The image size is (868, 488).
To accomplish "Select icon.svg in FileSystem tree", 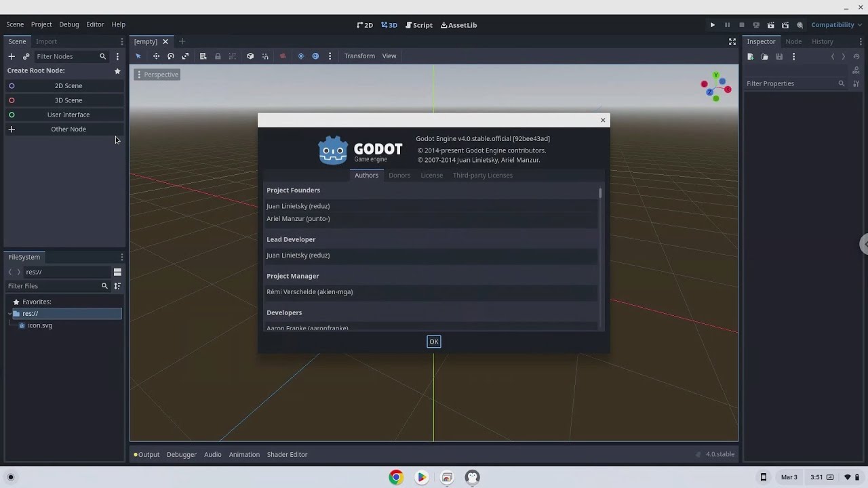I will pyautogui.click(x=40, y=325).
